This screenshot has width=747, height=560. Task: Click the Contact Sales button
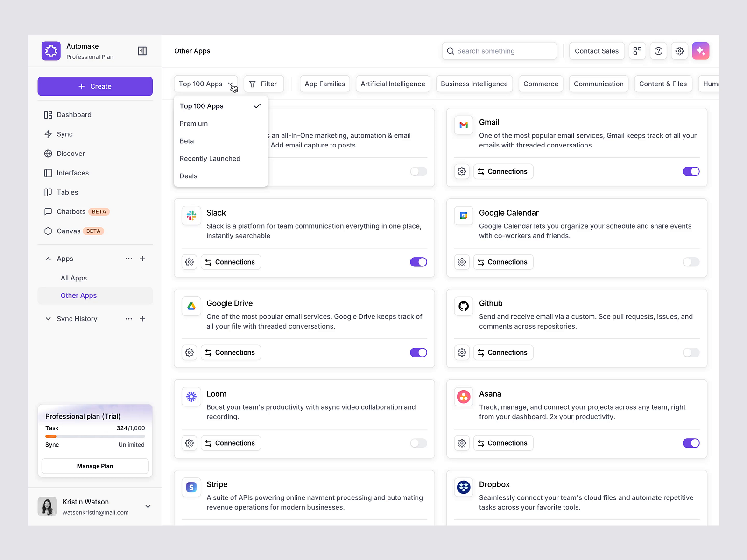pyautogui.click(x=596, y=51)
